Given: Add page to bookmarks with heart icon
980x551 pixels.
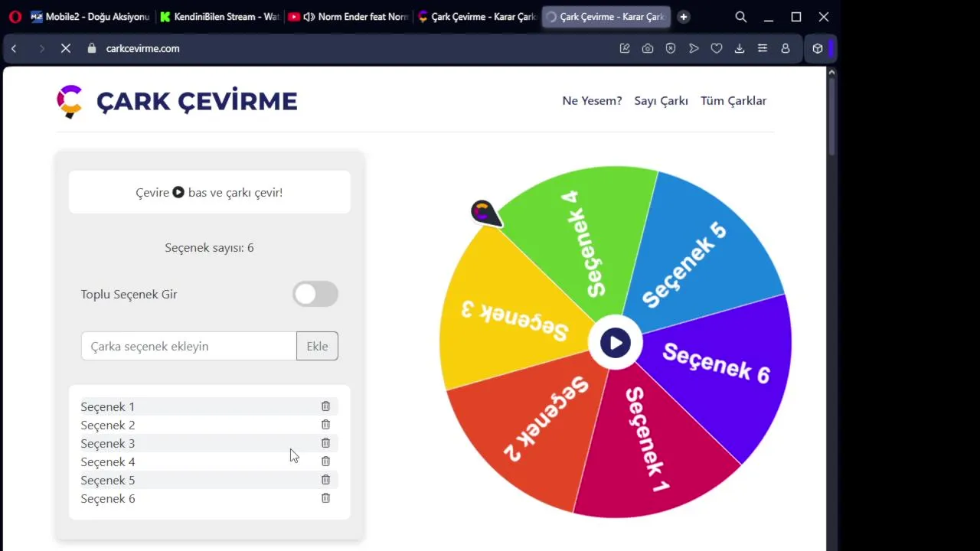Looking at the screenshot, I should (x=717, y=48).
